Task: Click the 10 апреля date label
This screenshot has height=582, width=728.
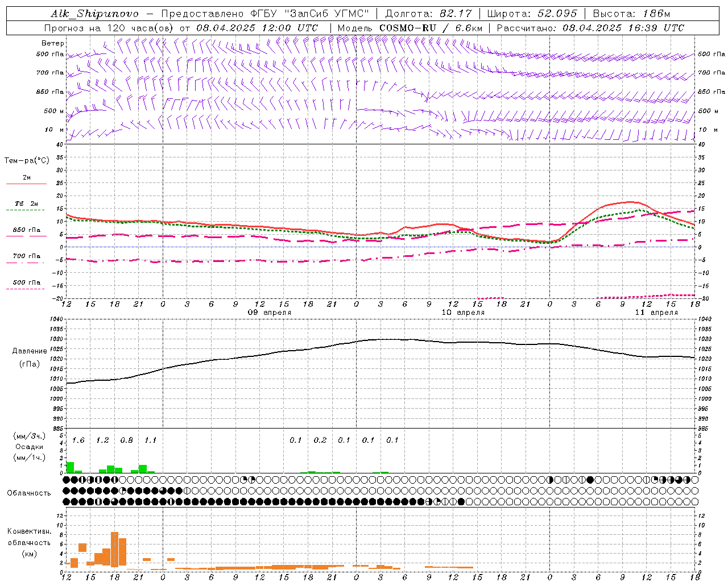Action: 463,313
